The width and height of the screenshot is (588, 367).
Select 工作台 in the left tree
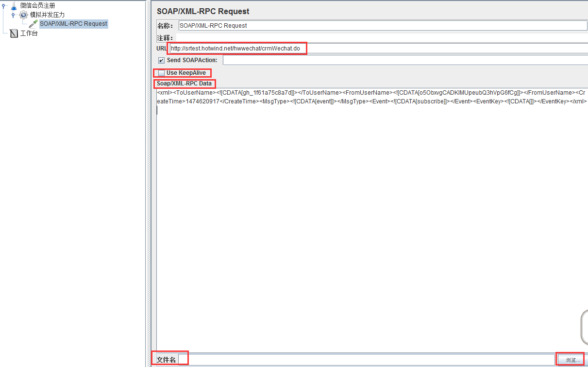29,33
